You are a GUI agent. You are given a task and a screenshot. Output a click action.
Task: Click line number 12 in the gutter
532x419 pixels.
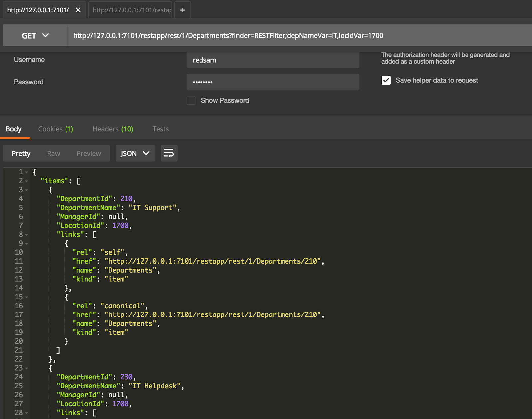coord(19,270)
